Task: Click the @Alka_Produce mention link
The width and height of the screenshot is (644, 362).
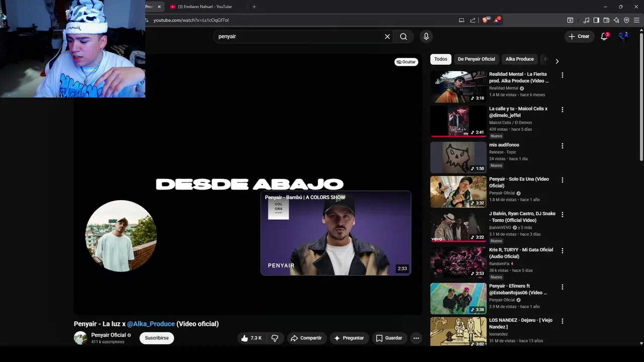Action: (x=151, y=324)
